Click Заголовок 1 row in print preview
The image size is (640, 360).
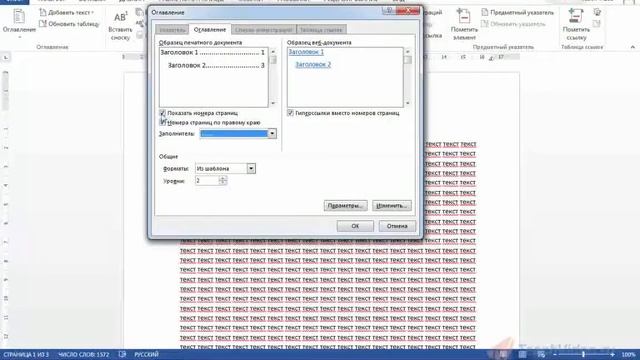212,53
